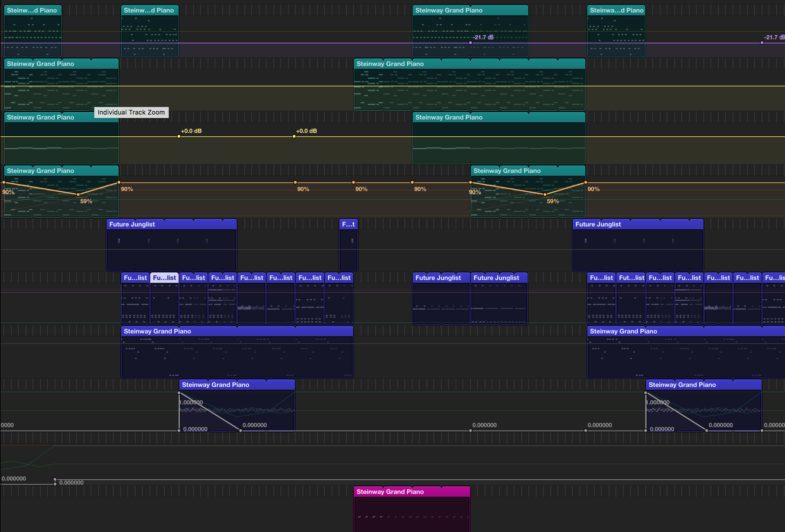
Task: Click the second +0.0 dB automation node
Action: (x=294, y=136)
